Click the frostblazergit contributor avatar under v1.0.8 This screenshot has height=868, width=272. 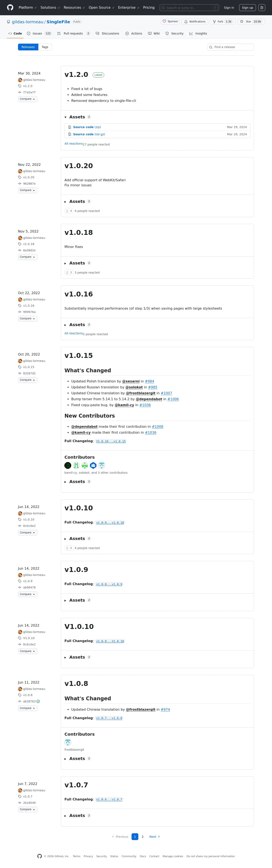click(x=68, y=742)
